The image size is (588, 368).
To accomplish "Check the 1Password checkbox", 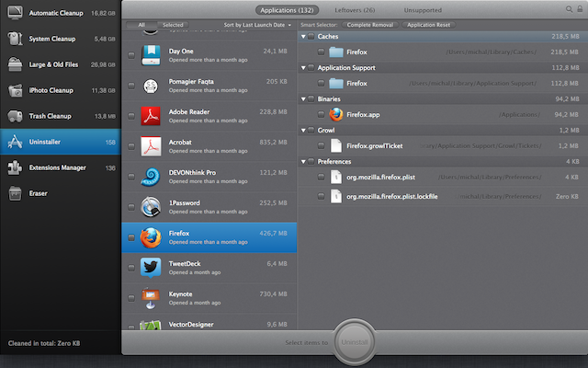I will coord(131,207).
